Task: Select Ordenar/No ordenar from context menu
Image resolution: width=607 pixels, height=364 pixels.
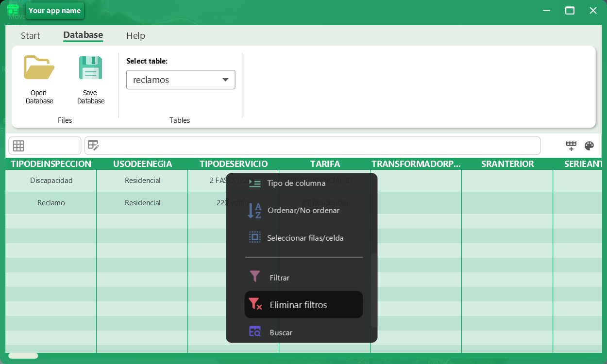Action: [303, 211]
